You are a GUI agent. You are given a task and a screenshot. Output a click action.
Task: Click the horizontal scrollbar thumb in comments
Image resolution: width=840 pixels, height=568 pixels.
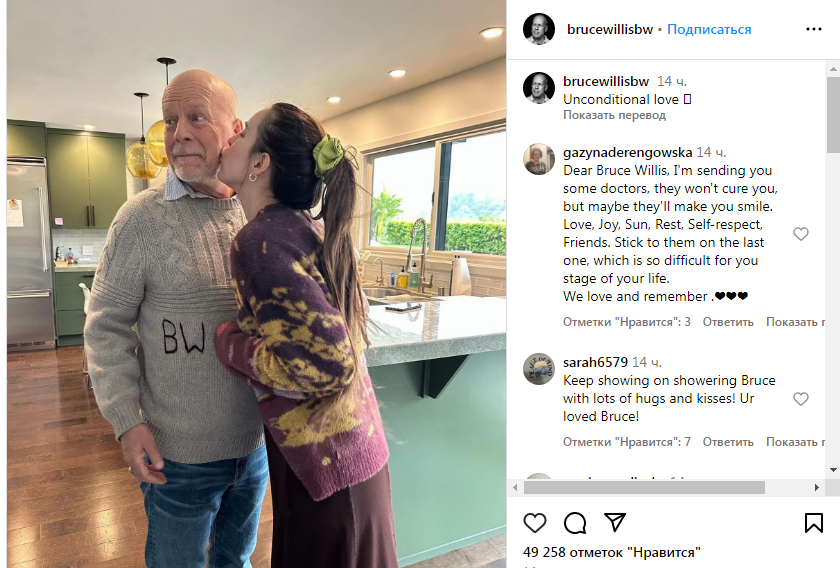point(644,488)
